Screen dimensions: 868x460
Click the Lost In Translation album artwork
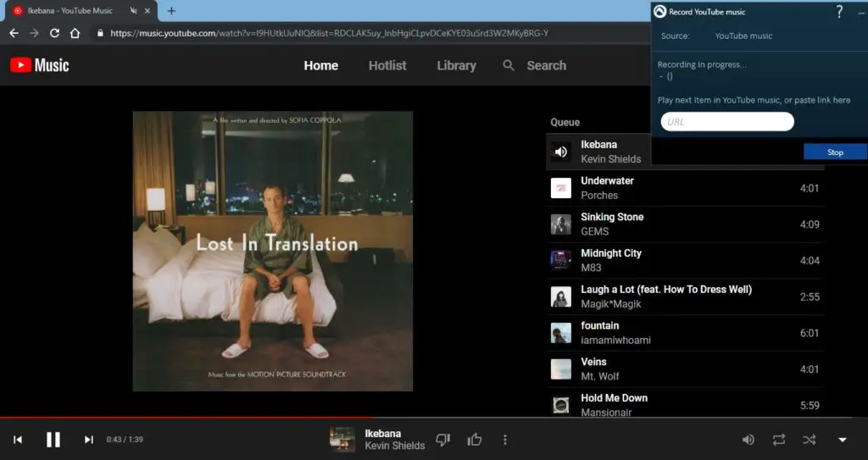tap(273, 252)
